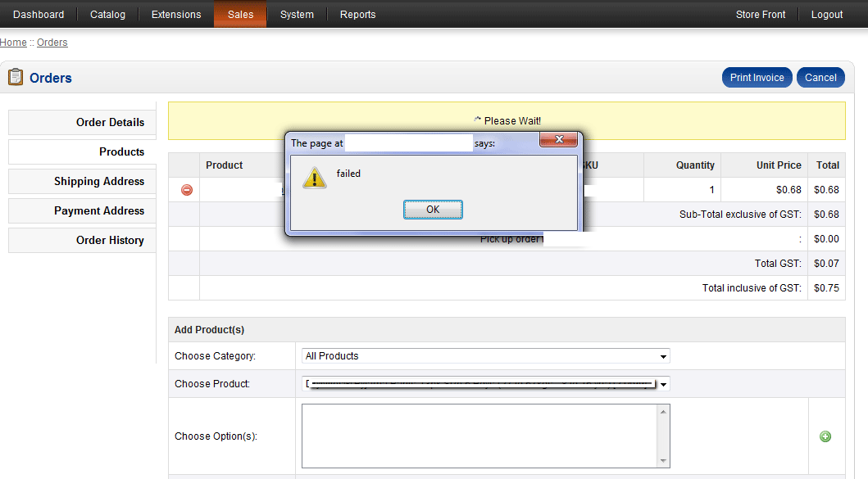
Task: Click the $0.07 GST value
Action: [826, 264]
